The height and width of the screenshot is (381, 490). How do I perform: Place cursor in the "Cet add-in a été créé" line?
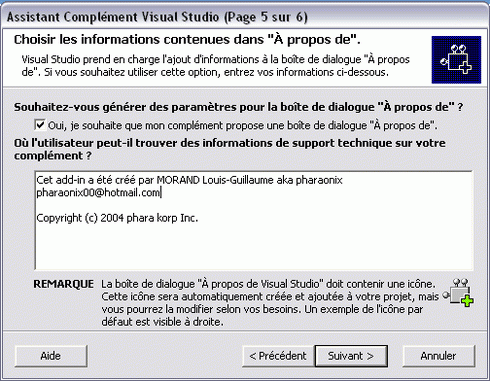[x=189, y=180]
